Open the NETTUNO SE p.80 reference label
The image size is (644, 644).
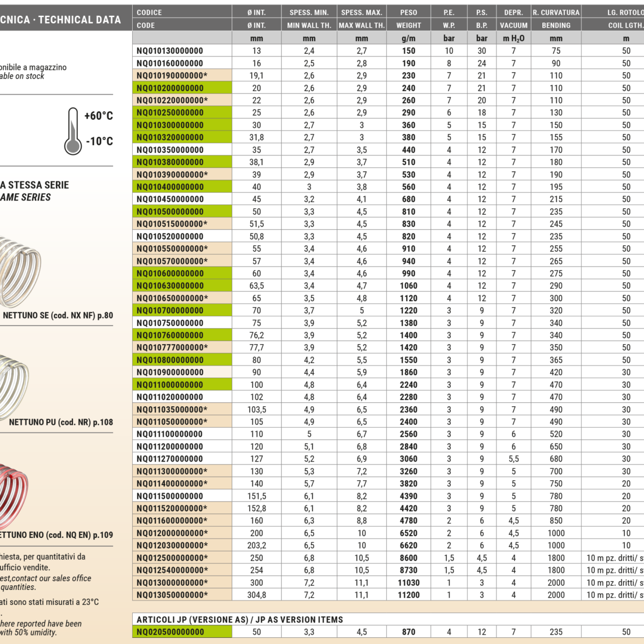click(x=57, y=316)
